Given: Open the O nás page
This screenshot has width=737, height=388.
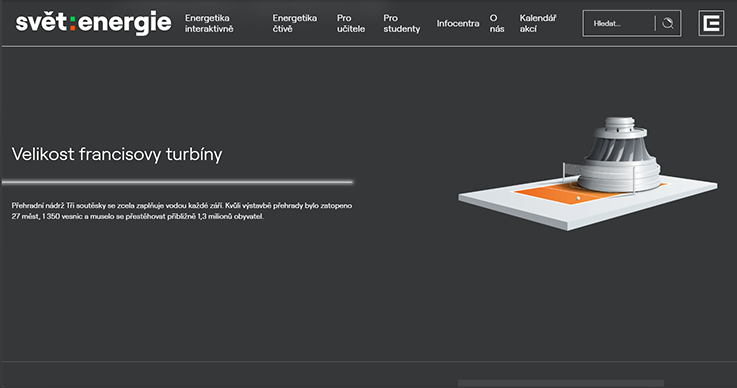Looking at the screenshot, I should pyautogui.click(x=497, y=23).
